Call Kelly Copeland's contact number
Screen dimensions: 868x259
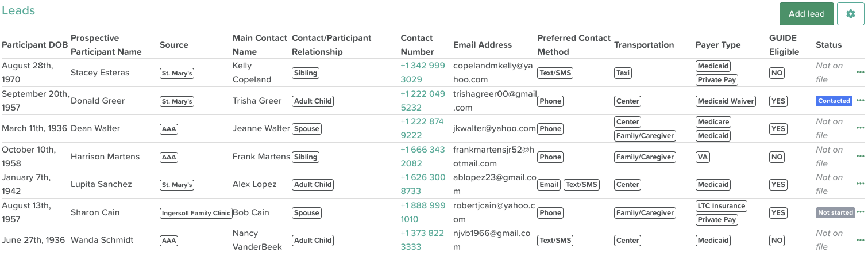(x=423, y=73)
